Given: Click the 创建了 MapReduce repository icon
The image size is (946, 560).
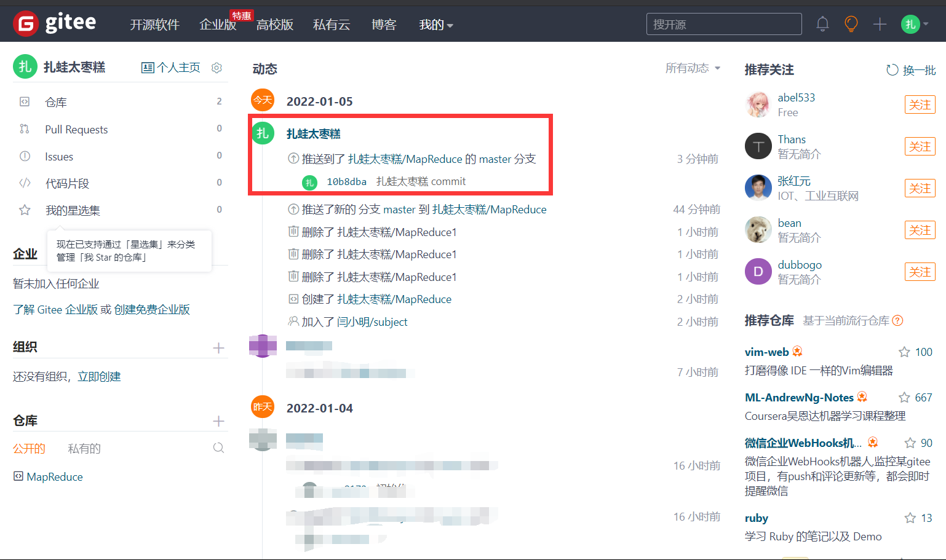Looking at the screenshot, I should click(293, 299).
